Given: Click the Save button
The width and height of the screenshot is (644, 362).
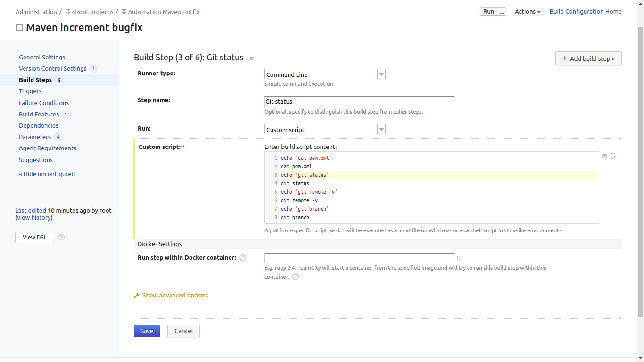Looking at the screenshot, I should tap(147, 331).
